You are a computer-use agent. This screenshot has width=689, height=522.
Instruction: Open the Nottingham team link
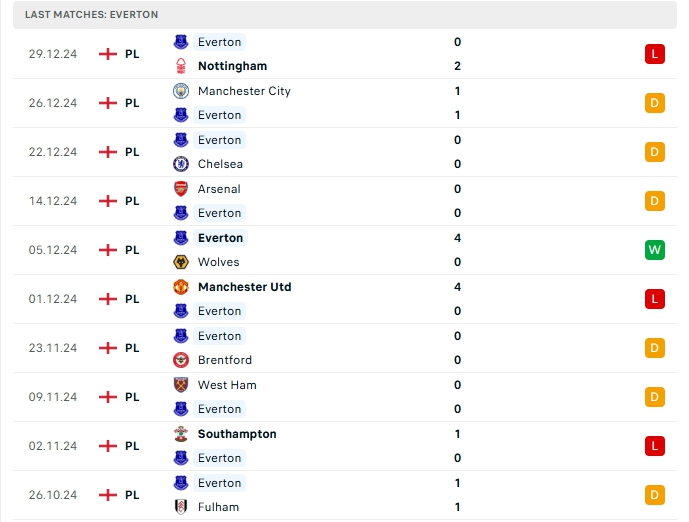pos(232,66)
